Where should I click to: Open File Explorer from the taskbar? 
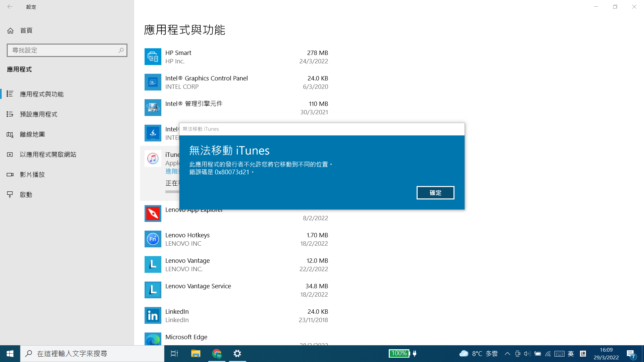coord(196,354)
